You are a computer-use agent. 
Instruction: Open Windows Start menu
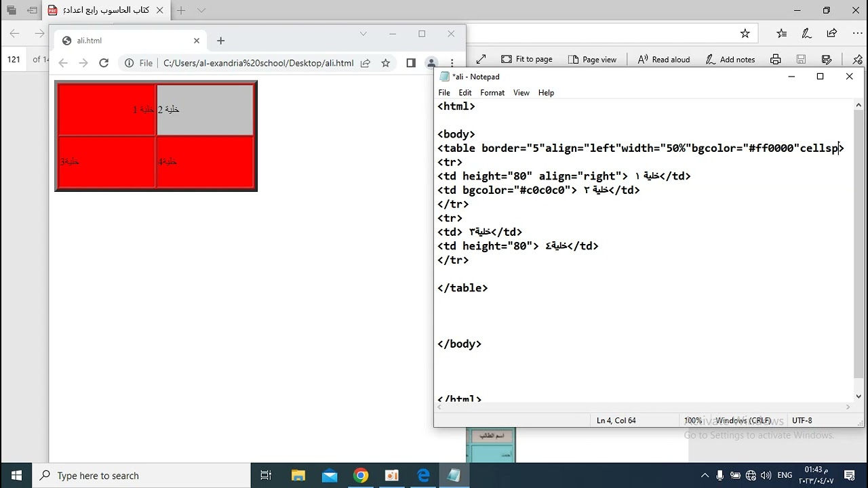tap(16, 475)
